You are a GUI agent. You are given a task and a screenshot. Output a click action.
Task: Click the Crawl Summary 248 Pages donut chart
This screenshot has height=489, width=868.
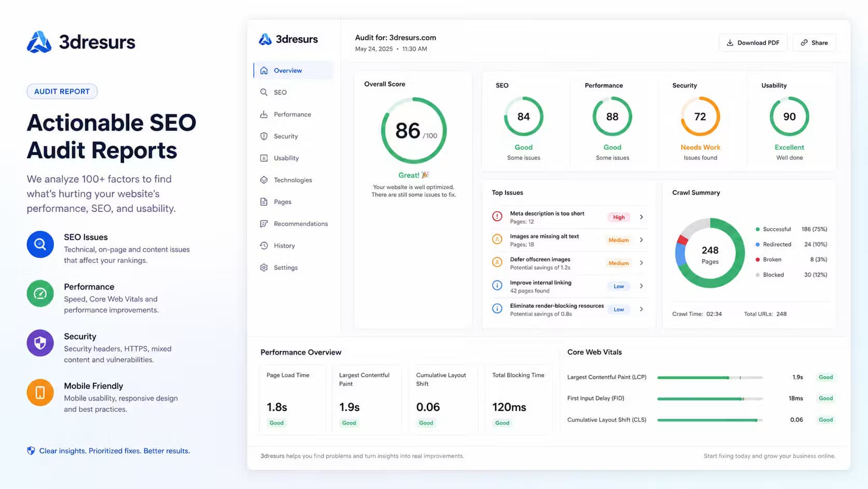click(x=710, y=253)
